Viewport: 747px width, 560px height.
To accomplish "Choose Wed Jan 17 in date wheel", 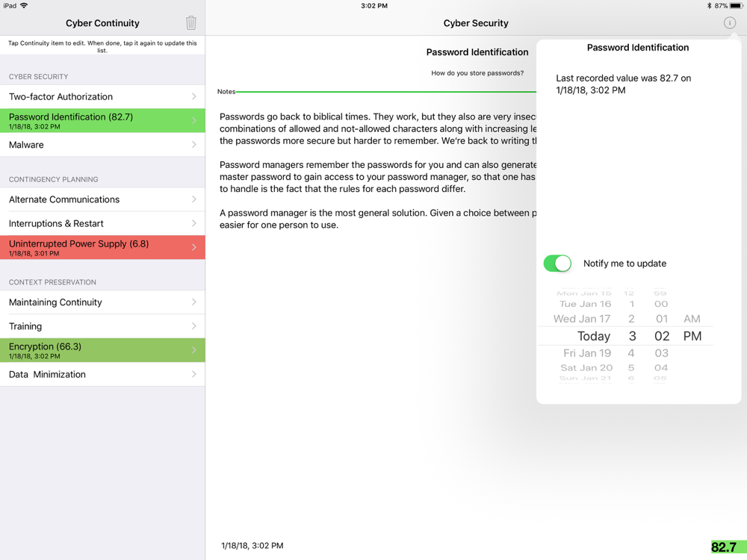I will pos(582,319).
